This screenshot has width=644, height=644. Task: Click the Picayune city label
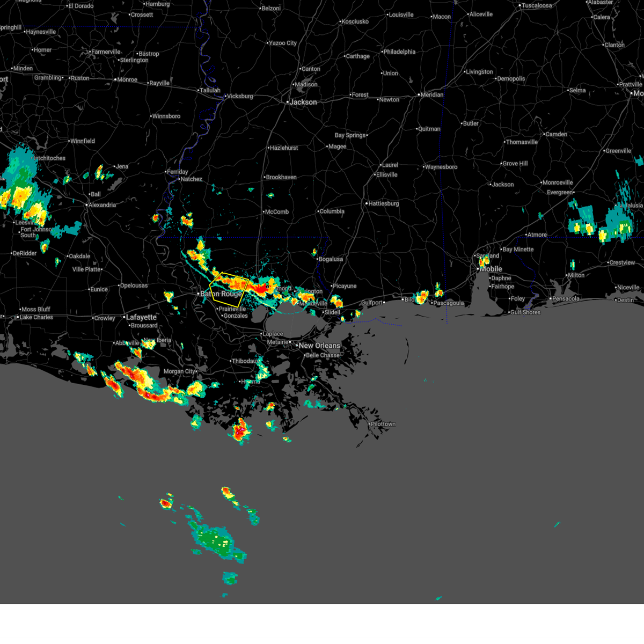pos(345,286)
